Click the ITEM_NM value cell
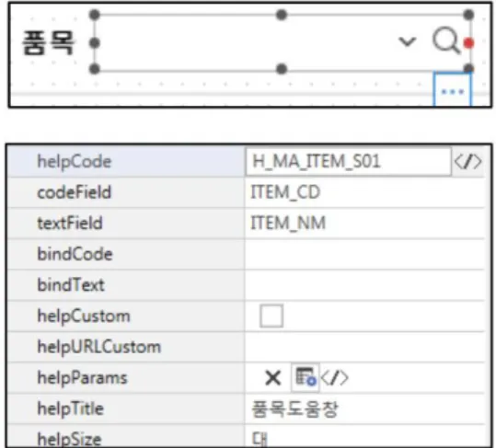This screenshot has width=496, height=448. [364, 223]
